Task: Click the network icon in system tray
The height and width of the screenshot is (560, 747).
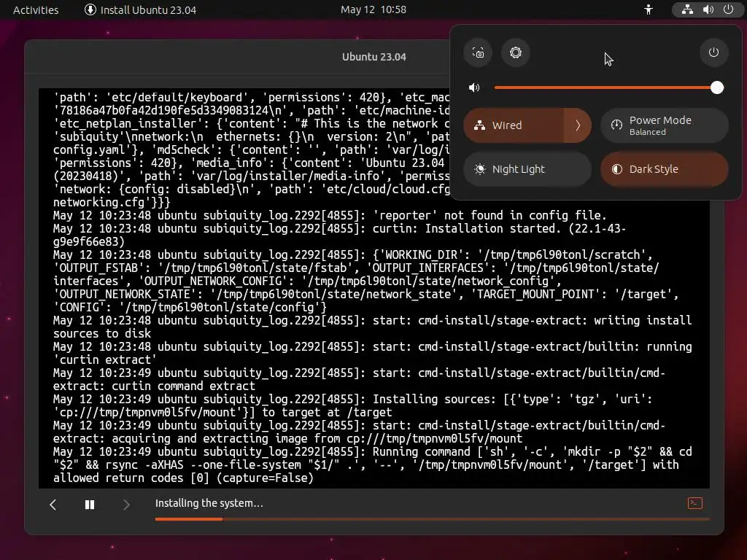Action: (x=687, y=9)
